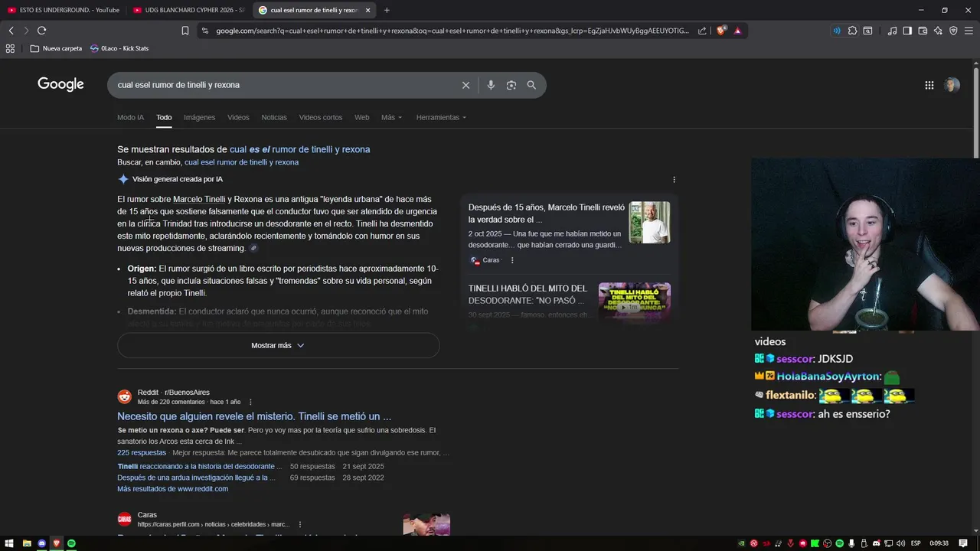Image resolution: width=980 pixels, height=551 pixels.
Task: Open the browser hamburger menu
Action: 969,31
